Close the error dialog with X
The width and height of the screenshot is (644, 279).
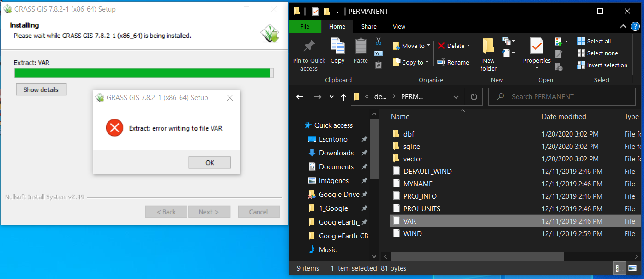pos(230,98)
